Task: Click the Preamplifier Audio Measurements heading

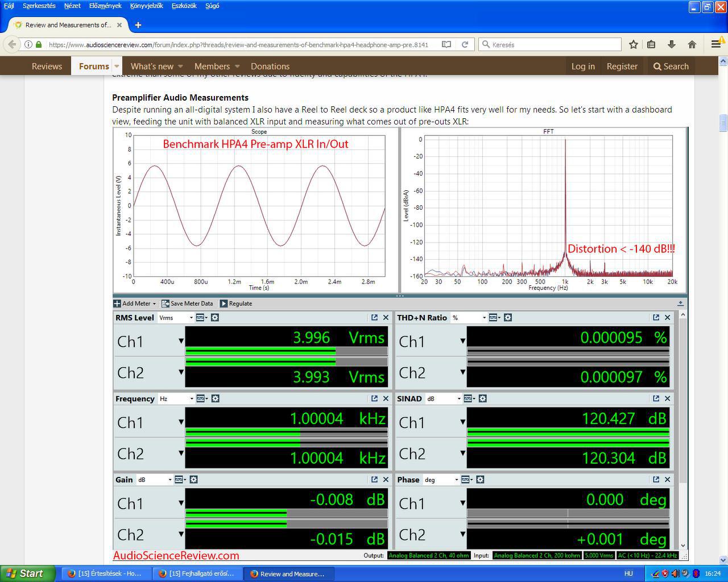Action: point(180,98)
